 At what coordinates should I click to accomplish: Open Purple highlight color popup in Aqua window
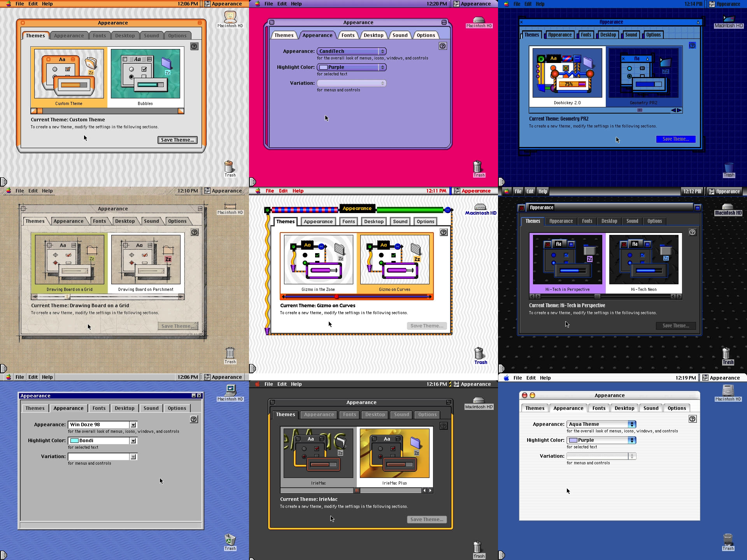[x=601, y=440]
